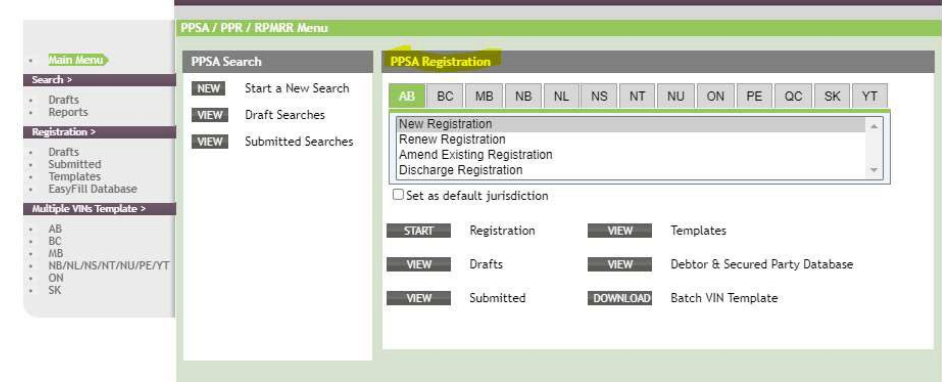Screen dimensions: 942x382
Task: Open EasyFill Database link
Action: [93, 189]
